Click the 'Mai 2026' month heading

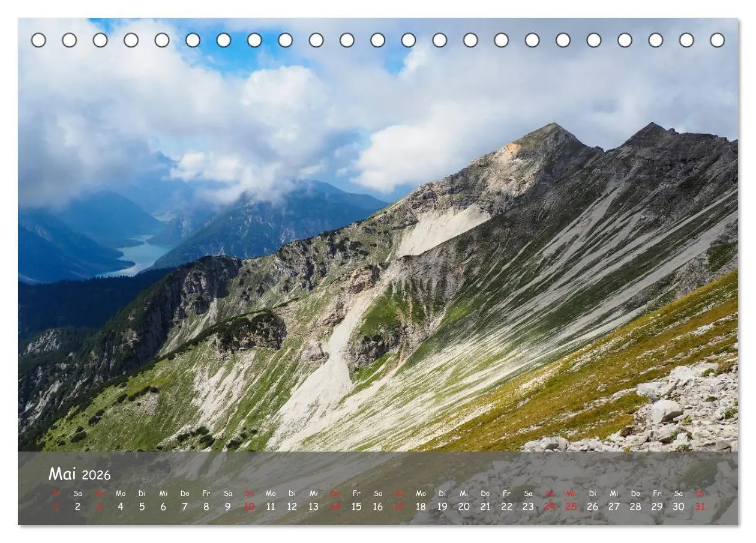pyautogui.click(x=80, y=475)
